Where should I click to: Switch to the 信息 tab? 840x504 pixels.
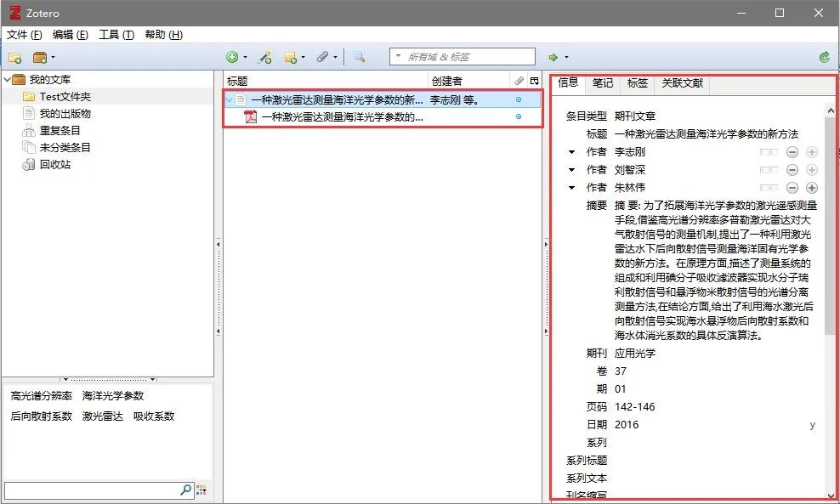point(568,83)
